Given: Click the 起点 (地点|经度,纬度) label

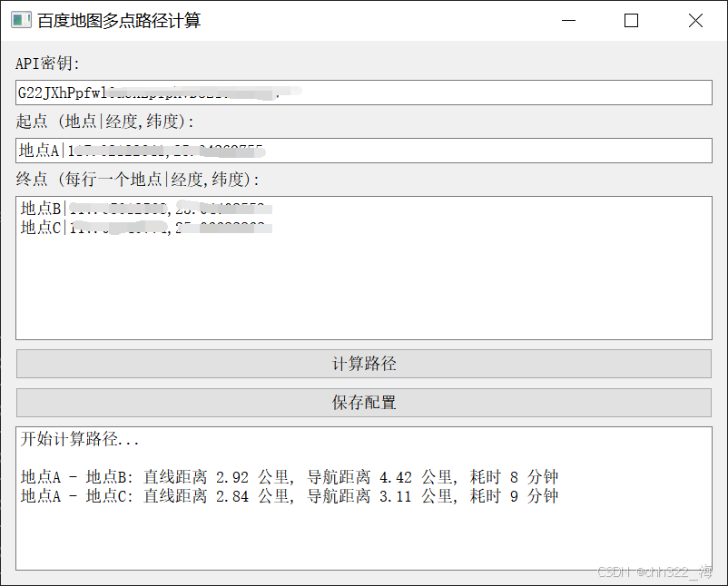Looking at the screenshot, I should click(x=104, y=122).
